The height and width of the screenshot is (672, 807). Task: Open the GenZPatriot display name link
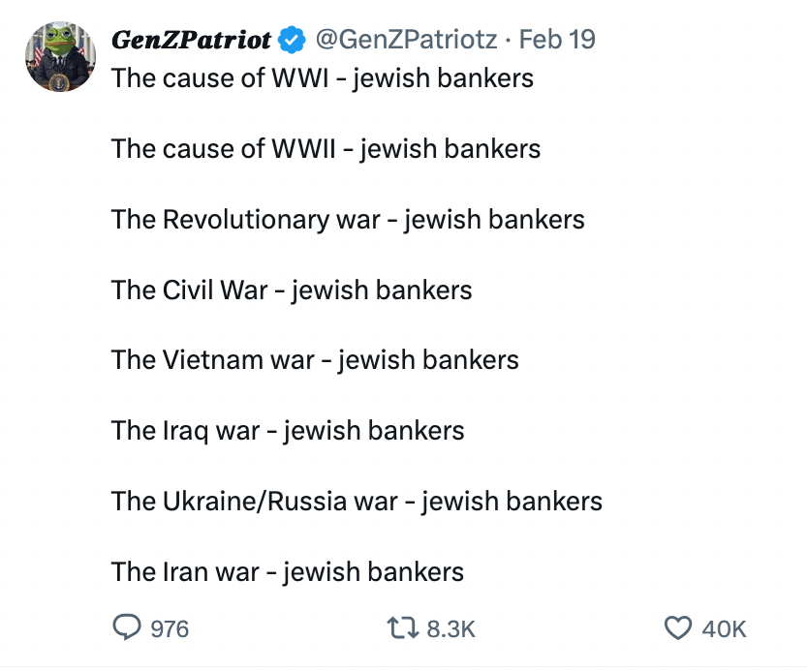click(192, 41)
